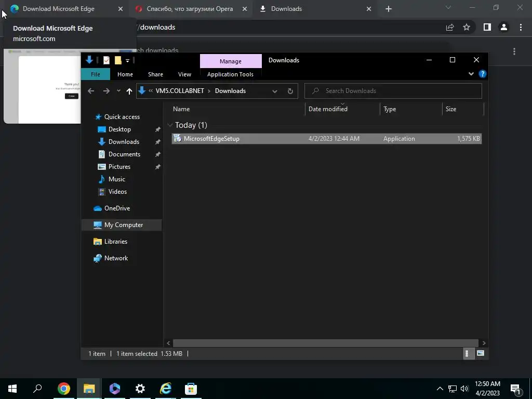This screenshot has height=399, width=532.
Task: Sort files by Size column
Action: 463,109
